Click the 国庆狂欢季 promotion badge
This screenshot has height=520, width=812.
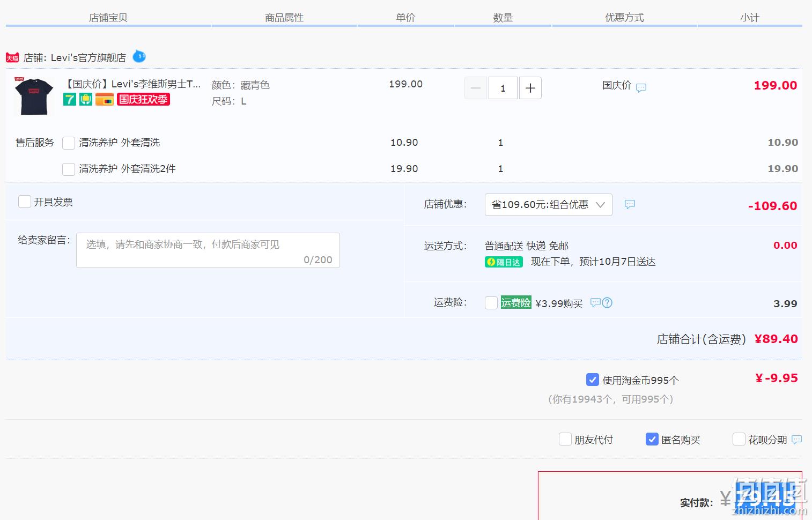click(143, 99)
